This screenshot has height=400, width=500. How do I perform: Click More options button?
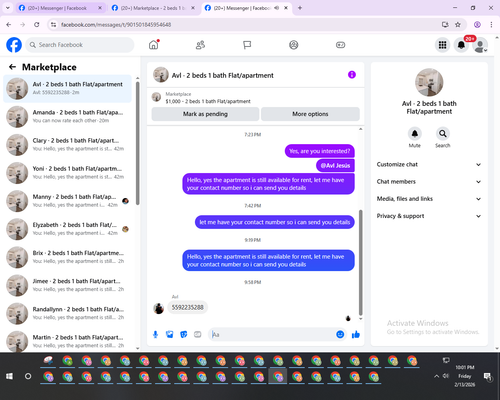310,114
